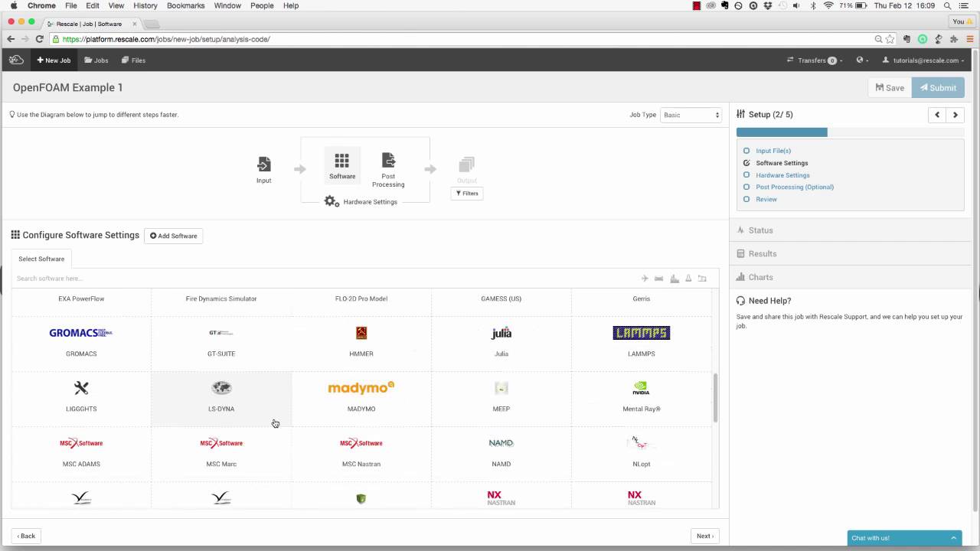Choose the LIGGGHTS wrench icon
This screenshot has height=551, width=980.
[x=81, y=388]
